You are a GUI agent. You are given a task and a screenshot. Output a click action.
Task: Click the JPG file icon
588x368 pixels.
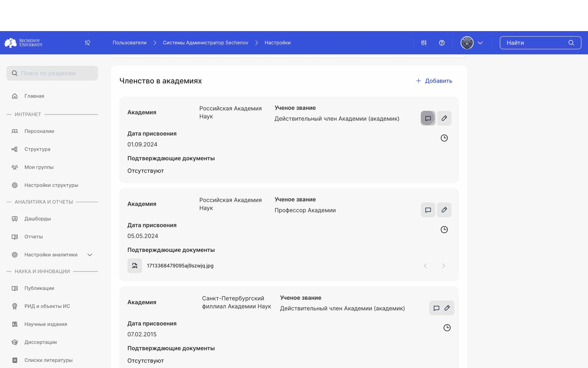tap(135, 266)
